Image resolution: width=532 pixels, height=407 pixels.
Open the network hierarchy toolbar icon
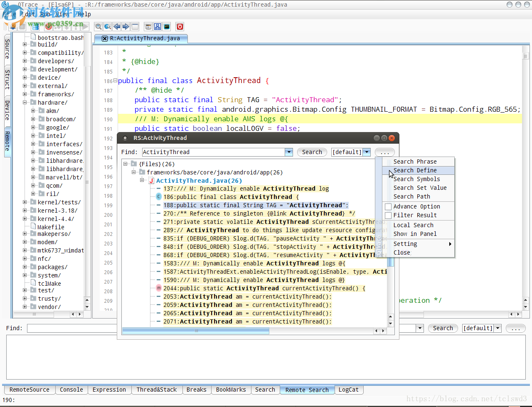157,26
